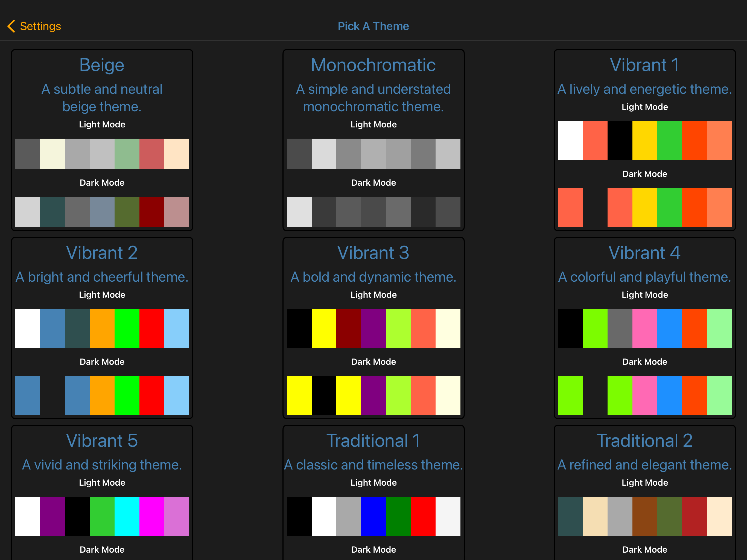747x560 pixels.
Task: Click 'A bold and dynamic theme.' description
Action: (x=373, y=277)
